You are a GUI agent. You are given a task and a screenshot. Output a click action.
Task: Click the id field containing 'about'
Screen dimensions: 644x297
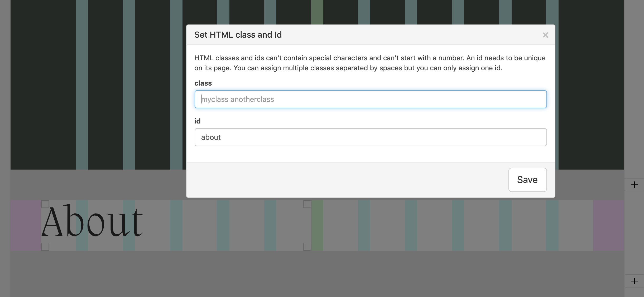371,137
